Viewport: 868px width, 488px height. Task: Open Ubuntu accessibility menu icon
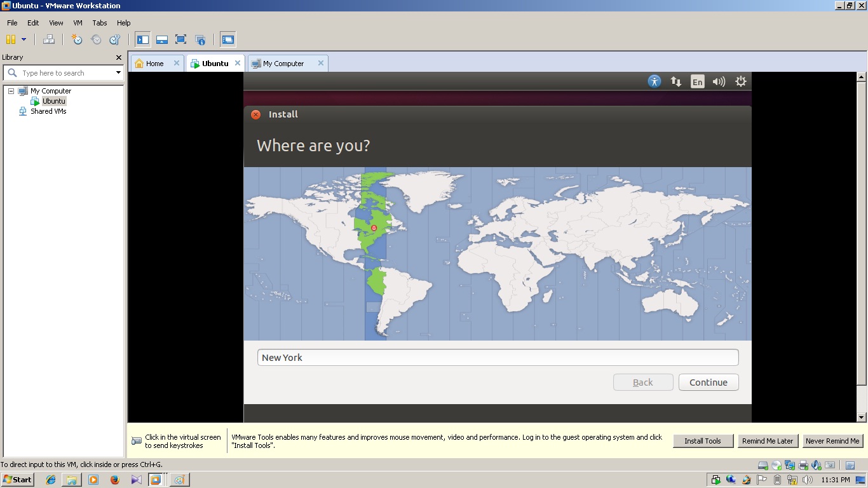point(654,81)
